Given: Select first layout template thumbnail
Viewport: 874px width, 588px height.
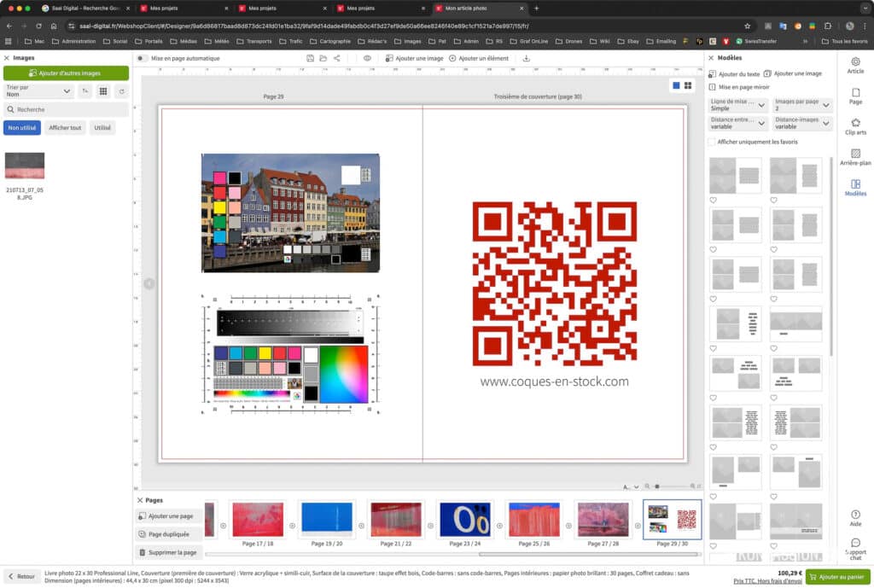Looking at the screenshot, I should click(735, 176).
